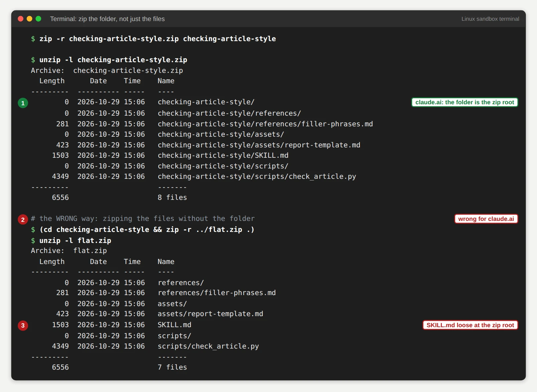Select 'checking-article-style/assets/report-template.md' entry
Viewport: 537px width, 392px height.
(x=259, y=145)
